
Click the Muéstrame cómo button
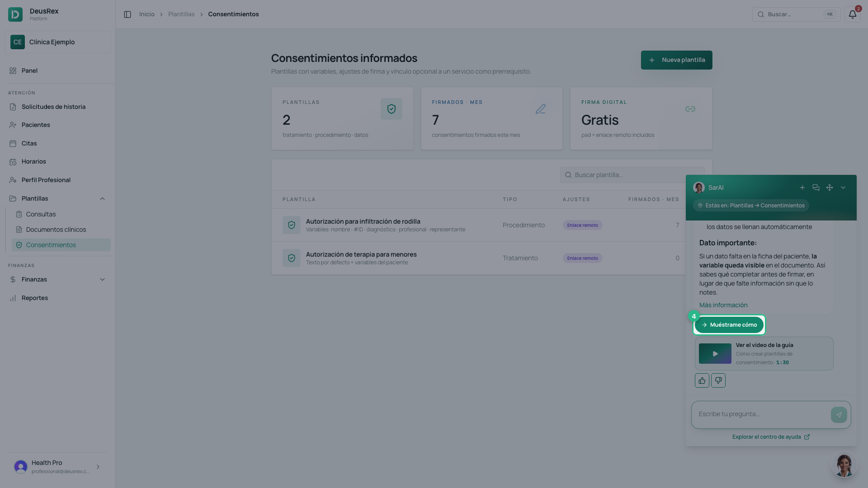coord(729,325)
